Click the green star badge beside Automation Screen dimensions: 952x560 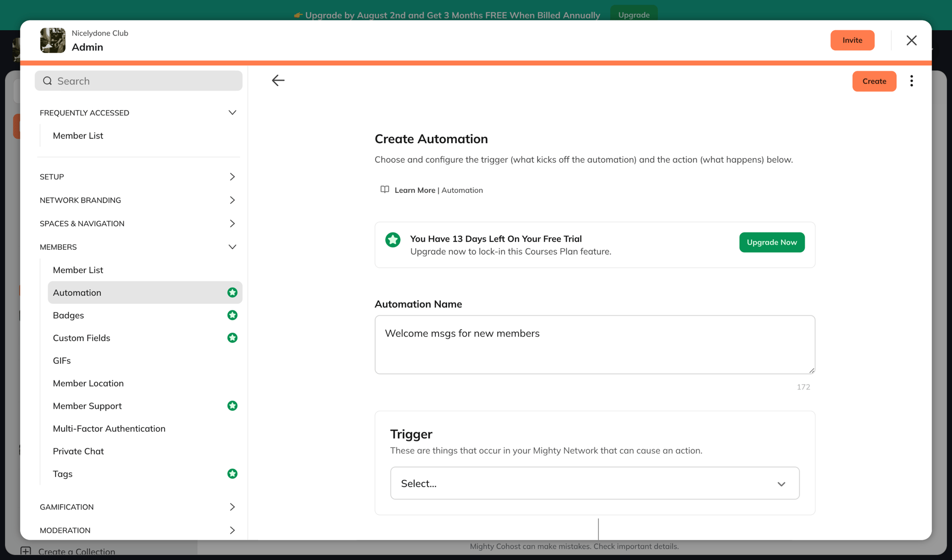(232, 292)
